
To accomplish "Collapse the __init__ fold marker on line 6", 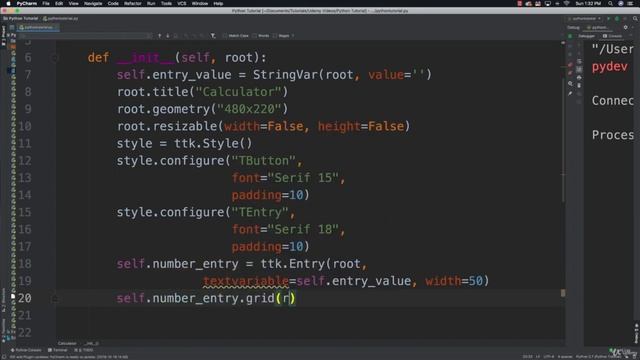I will coord(54,58).
